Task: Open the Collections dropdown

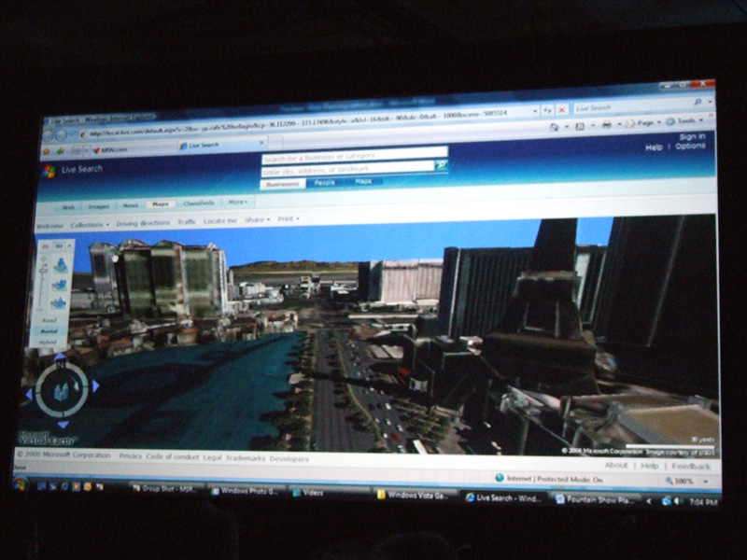Action: (x=90, y=225)
